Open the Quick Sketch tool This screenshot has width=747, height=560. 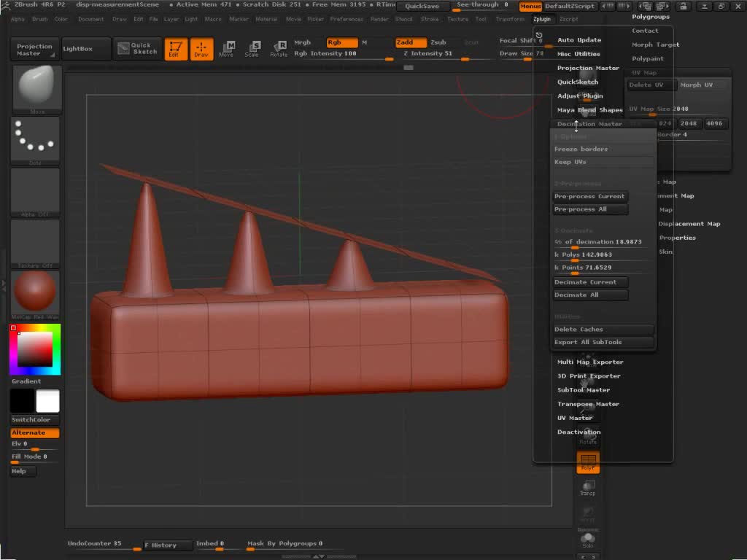138,49
